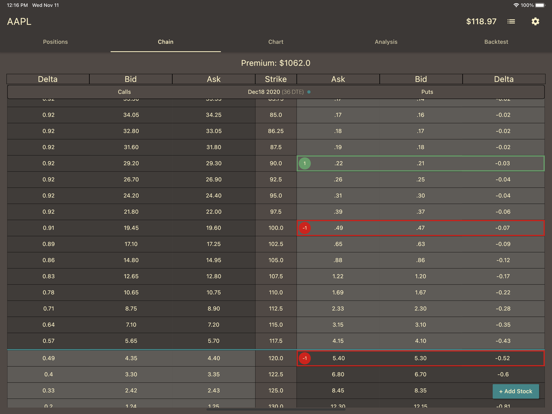This screenshot has width=552, height=414.
Task: Tap the $118.97 stock price
Action: coord(481,21)
